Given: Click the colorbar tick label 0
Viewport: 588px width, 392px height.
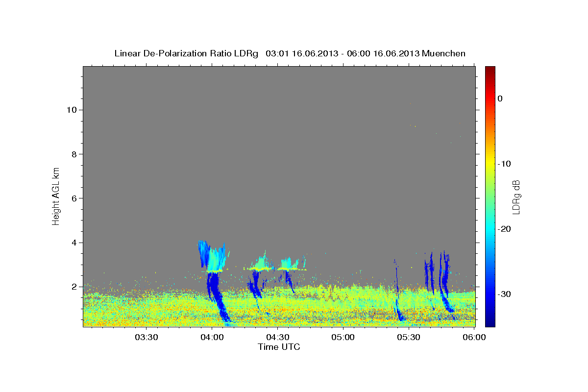Looking at the screenshot, I should pos(500,98).
